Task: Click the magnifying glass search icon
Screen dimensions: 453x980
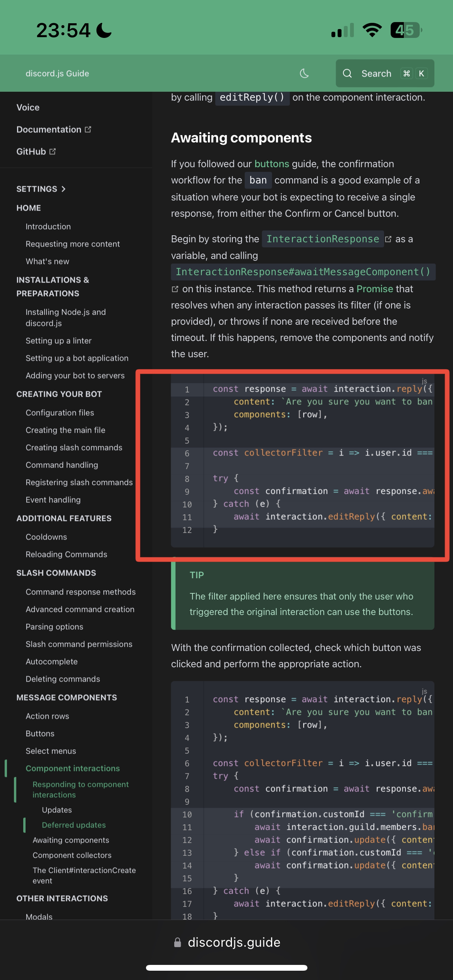Action: [x=347, y=74]
